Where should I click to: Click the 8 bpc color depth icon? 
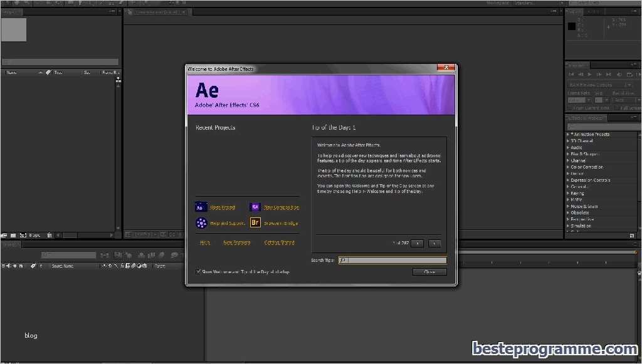34,235
